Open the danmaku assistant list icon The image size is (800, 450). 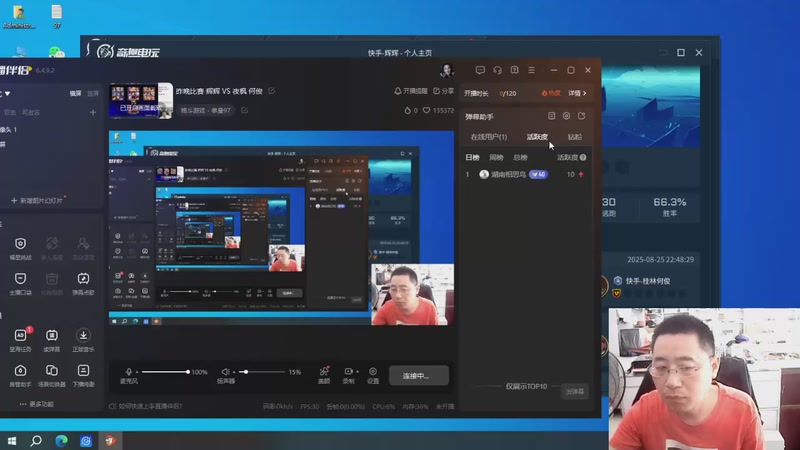[552, 116]
